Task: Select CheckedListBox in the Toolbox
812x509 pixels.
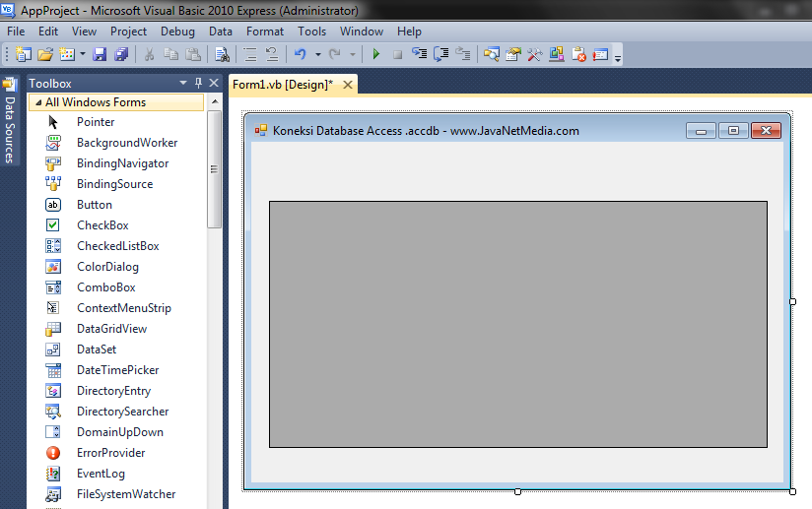Action: [x=117, y=246]
